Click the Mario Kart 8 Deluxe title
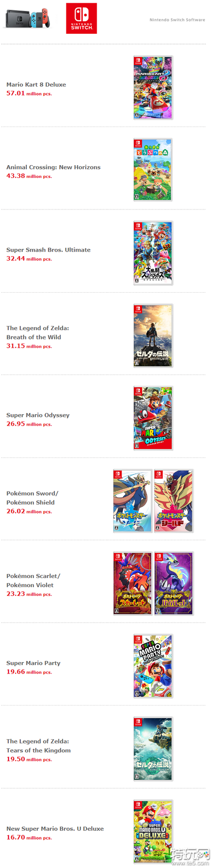 36,85
